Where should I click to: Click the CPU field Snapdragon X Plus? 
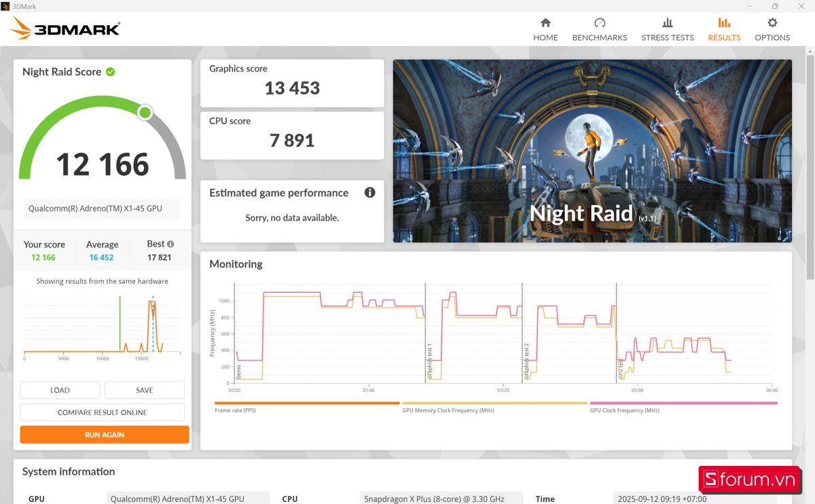pyautogui.click(x=441, y=499)
